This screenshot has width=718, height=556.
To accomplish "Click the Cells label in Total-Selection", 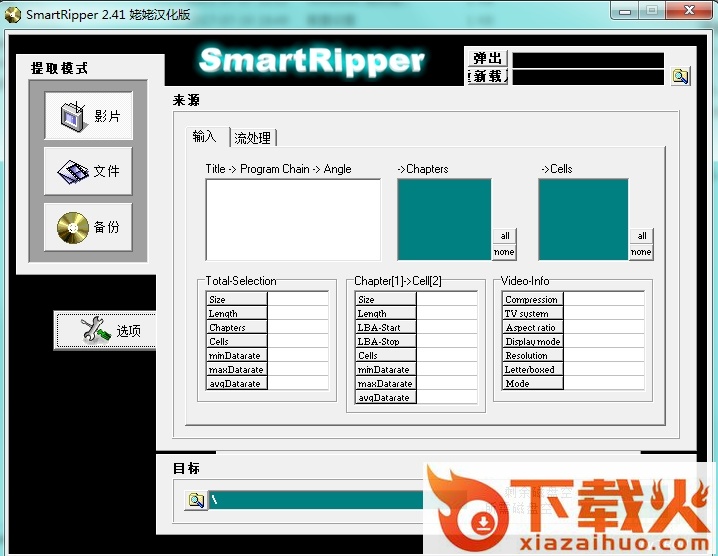I will pos(236,341).
